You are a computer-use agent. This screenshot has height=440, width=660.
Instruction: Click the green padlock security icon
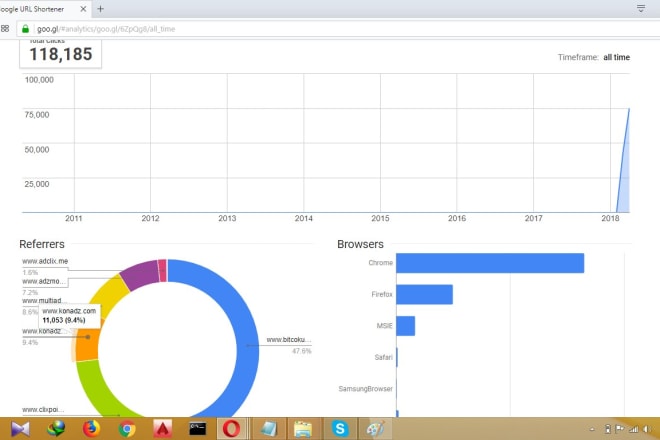point(25,29)
